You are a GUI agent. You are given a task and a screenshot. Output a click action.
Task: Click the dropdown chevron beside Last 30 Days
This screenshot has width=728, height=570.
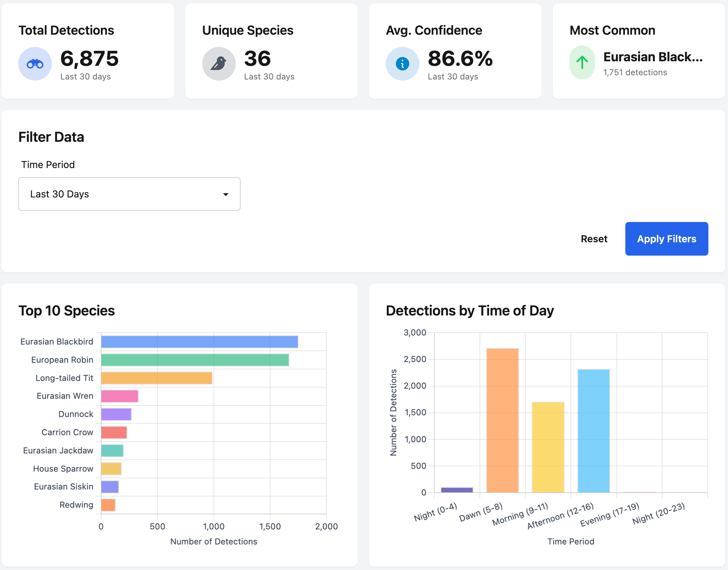tap(226, 194)
